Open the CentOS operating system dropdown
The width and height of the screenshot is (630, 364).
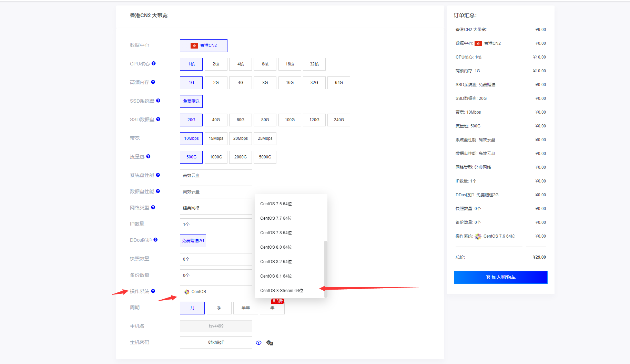point(216,292)
